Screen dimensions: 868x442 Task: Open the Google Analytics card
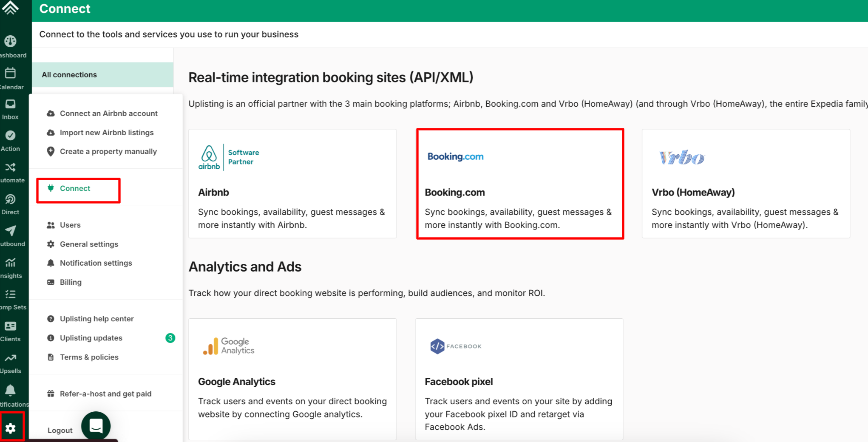(292, 379)
